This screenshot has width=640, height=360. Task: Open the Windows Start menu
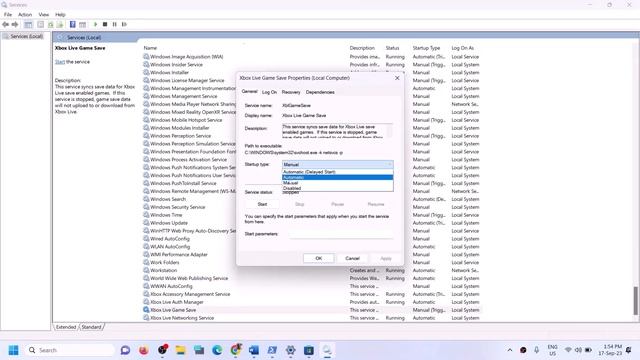pyautogui.click(x=13, y=350)
